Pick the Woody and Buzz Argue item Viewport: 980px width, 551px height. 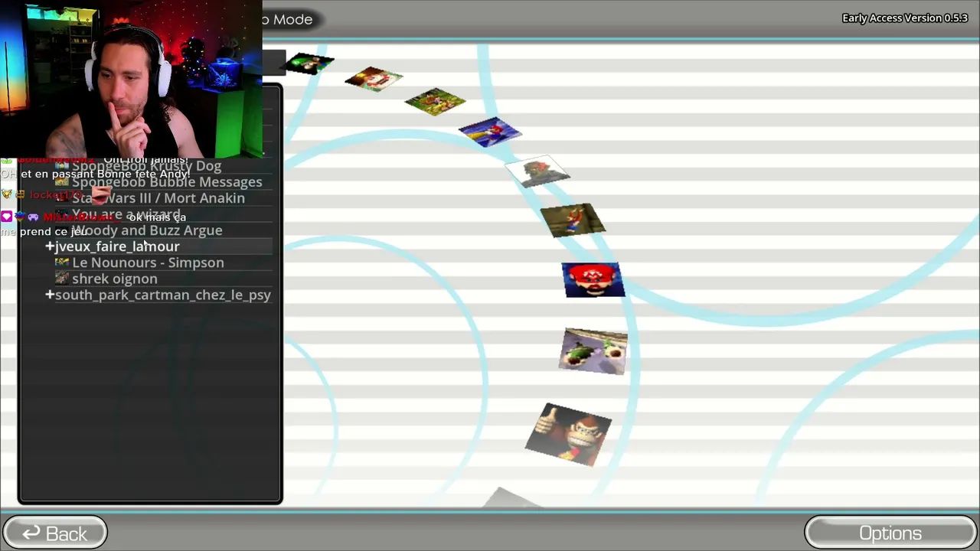[147, 230]
